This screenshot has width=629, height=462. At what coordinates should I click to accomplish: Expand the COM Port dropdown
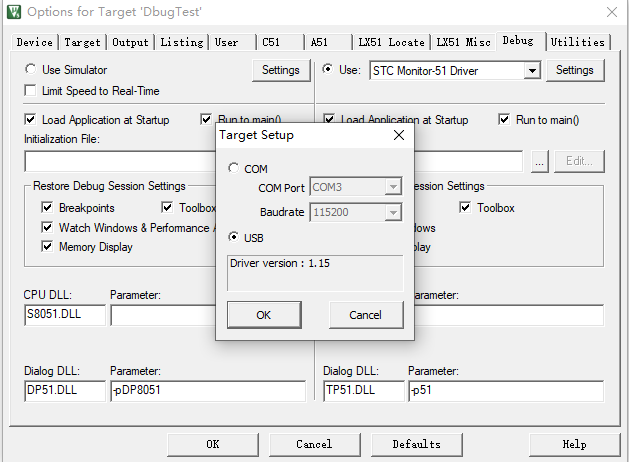[393, 187]
